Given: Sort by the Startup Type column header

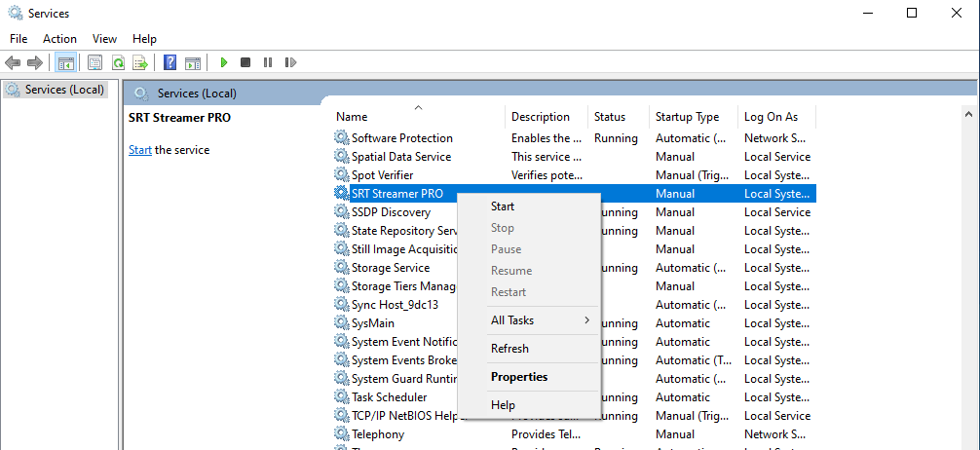Looking at the screenshot, I should 694,116.
